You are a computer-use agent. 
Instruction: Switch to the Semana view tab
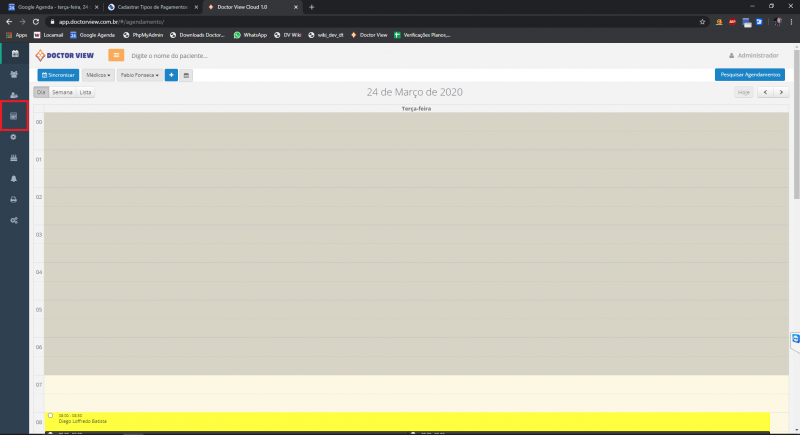62,92
